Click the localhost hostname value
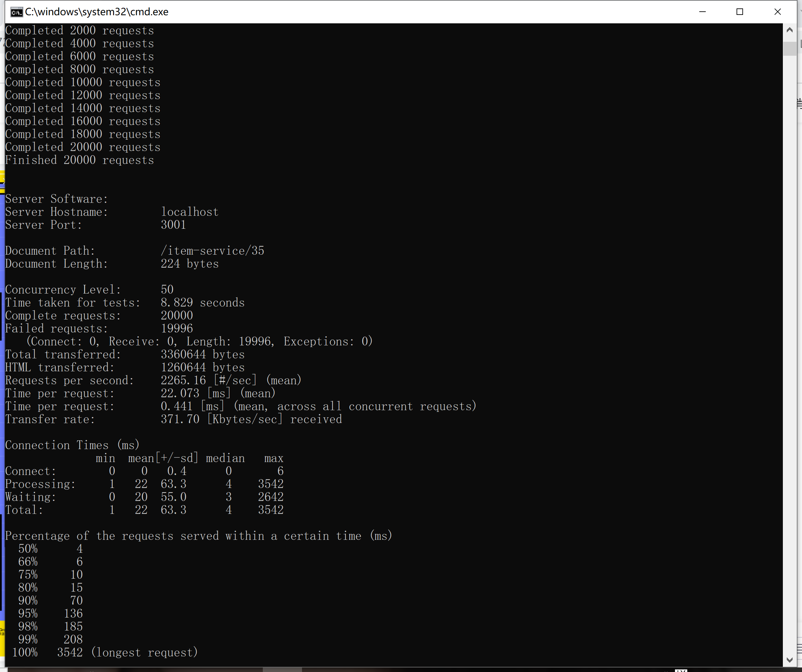This screenshot has width=802, height=672. [x=190, y=212]
